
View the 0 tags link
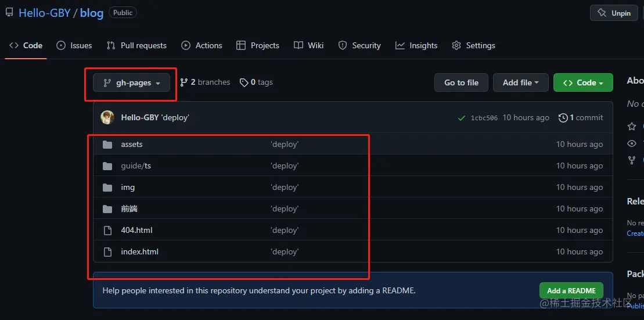point(256,82)
